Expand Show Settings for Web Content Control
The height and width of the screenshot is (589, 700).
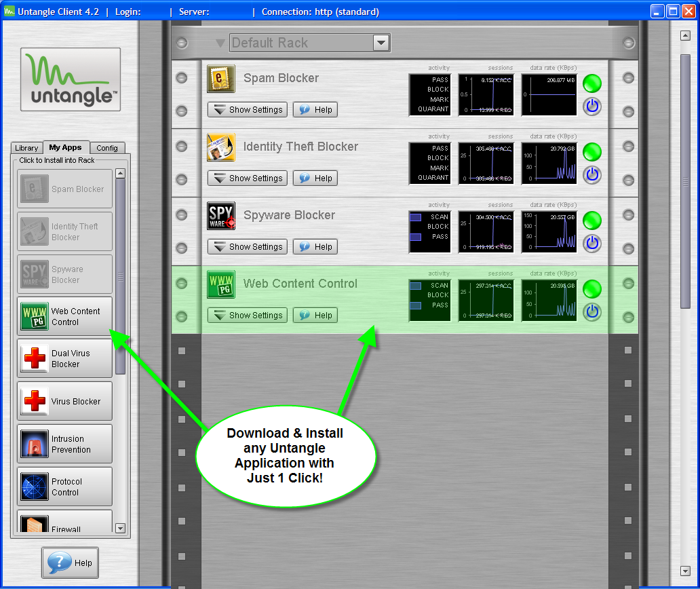(248, 315)
